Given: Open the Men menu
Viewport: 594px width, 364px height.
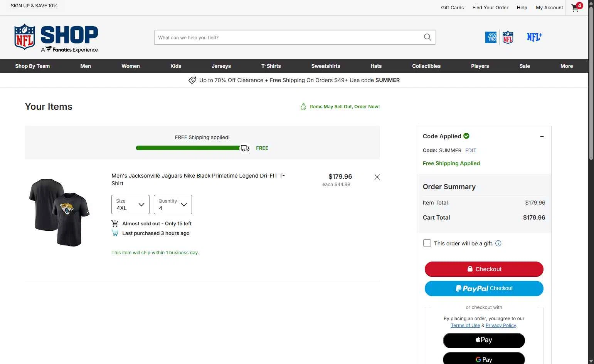Looking at the screenshot, I should 86,66.
